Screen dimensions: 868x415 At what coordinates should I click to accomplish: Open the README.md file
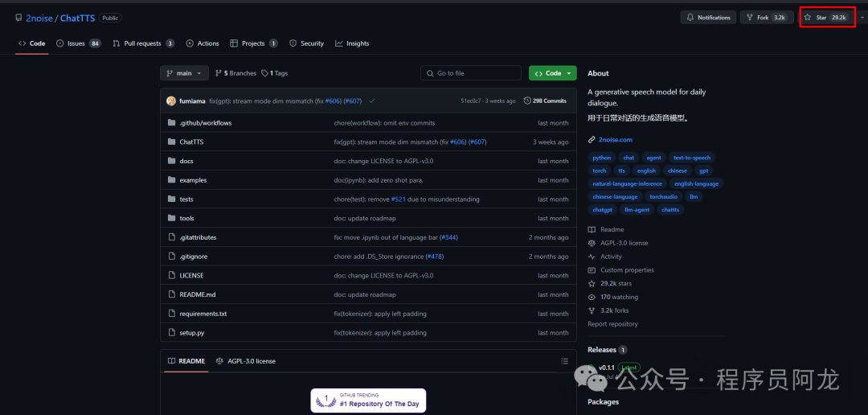coord(197,294)
